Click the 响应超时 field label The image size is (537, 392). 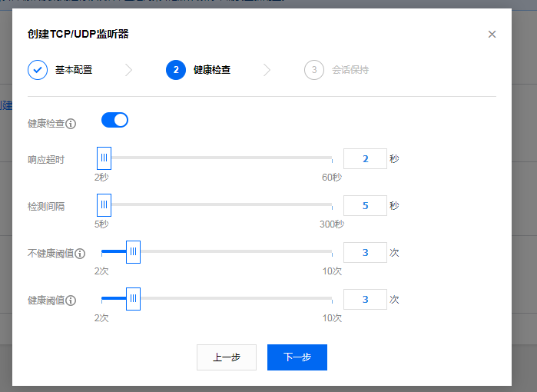[46, 160]
